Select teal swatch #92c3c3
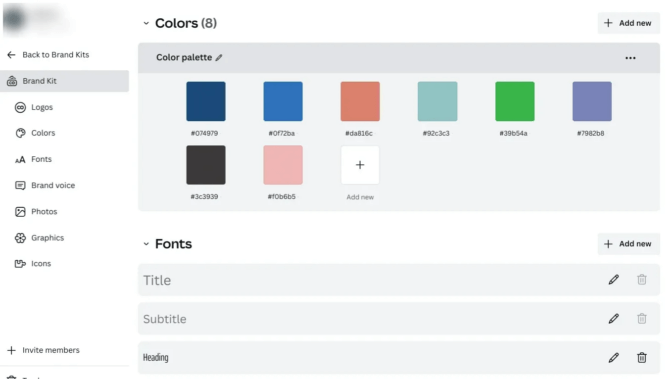The width and height of the screenshot is (672, 379). tap(438, 101)
